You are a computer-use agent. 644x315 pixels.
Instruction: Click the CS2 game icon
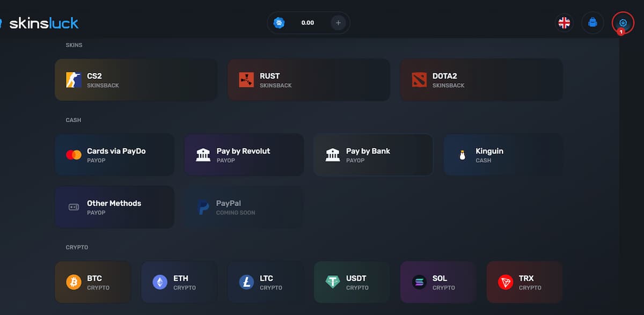[x=74, y=80]
